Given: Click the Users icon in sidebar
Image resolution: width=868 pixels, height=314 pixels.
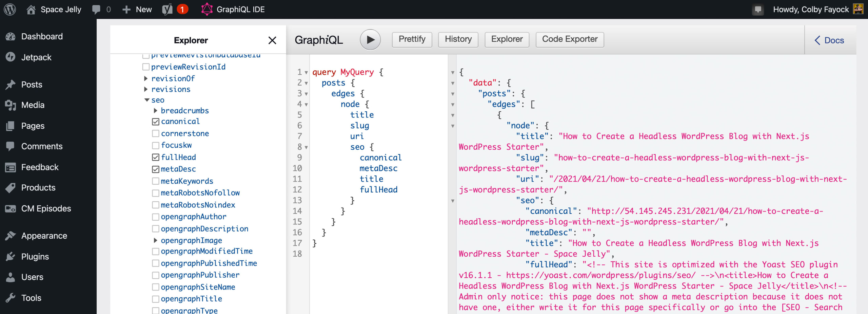Looking at the screenshot, I should pyautogui.click(x=11, y=277).
